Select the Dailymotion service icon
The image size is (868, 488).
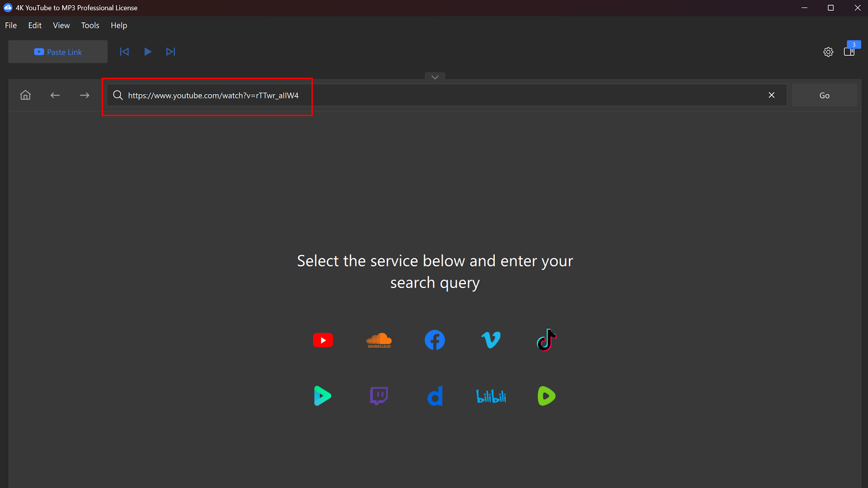tap(435, 396)
